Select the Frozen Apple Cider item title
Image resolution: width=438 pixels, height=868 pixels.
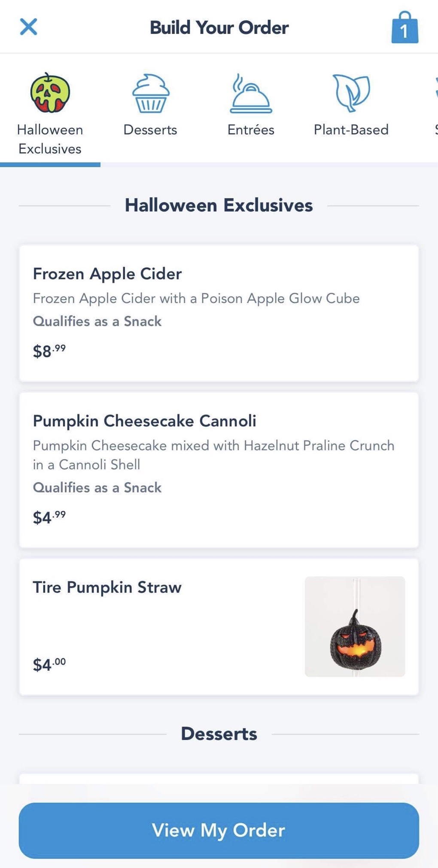point(107,274)
